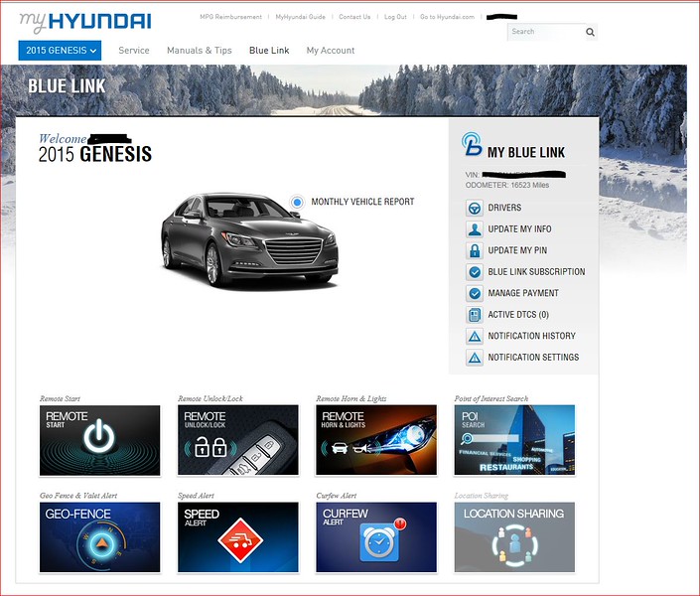700x596 pixels.
Task: Go to the Contact Us page
Action: tap(354, 17)
